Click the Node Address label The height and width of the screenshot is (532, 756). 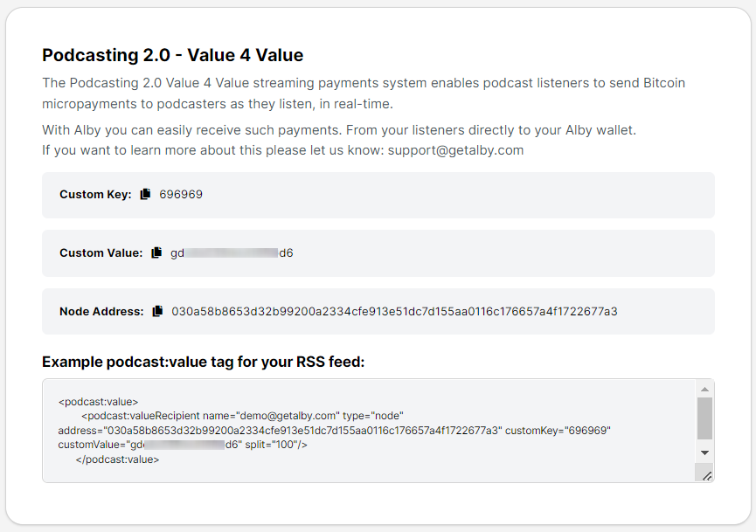coord(101,311)
